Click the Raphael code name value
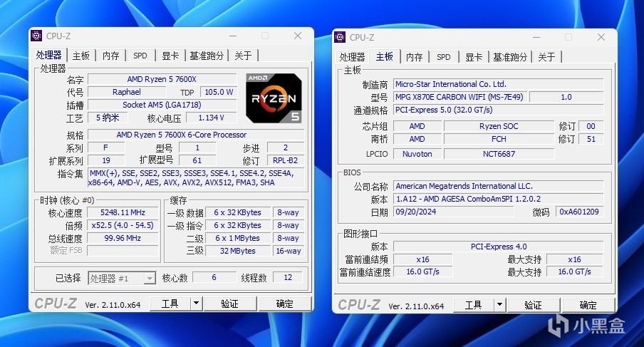 click(x=127, y=92)
